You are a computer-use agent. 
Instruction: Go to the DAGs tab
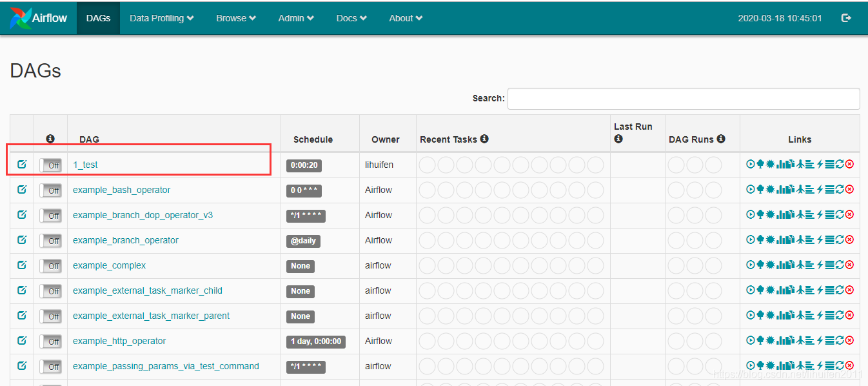(x=98, y=18)
